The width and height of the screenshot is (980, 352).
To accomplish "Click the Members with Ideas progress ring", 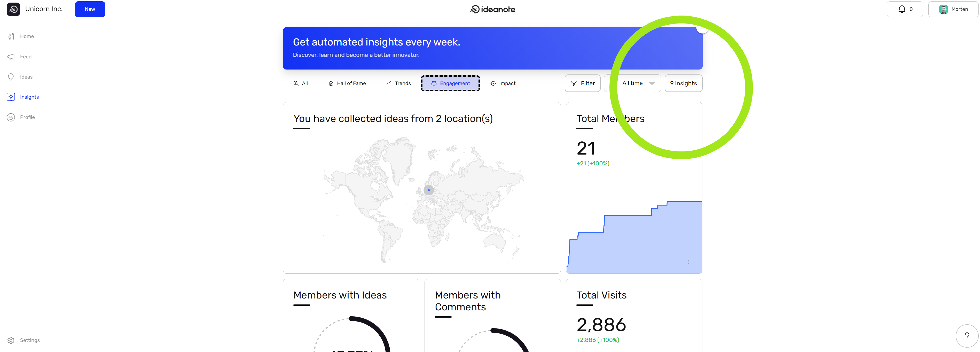I will [351, 334].
